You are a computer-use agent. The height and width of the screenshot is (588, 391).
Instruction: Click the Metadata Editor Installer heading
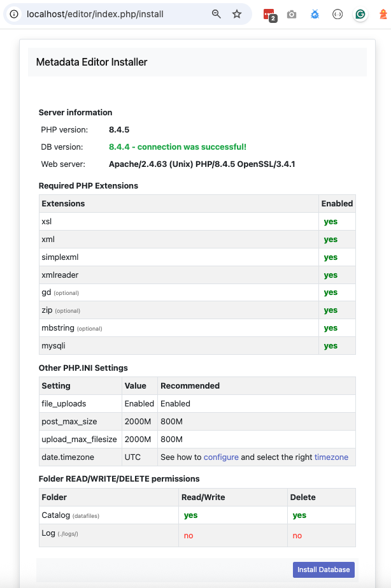click(x=92, y=62)
